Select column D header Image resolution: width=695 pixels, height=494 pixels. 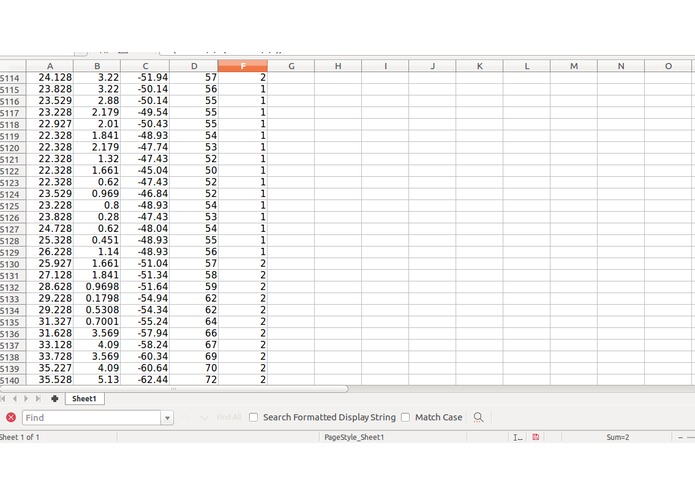194,66
